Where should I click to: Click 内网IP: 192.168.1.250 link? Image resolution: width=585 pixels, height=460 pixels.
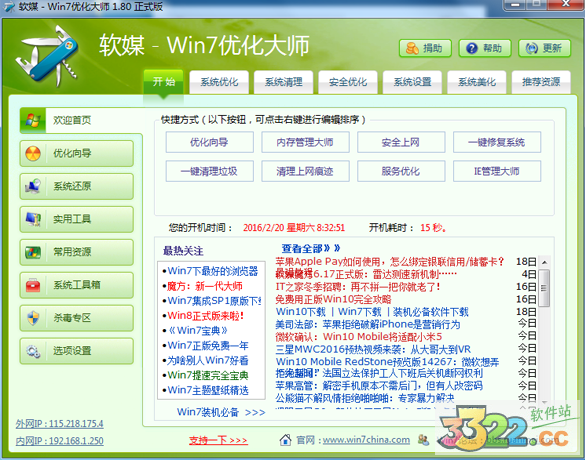tap(60, 441)
